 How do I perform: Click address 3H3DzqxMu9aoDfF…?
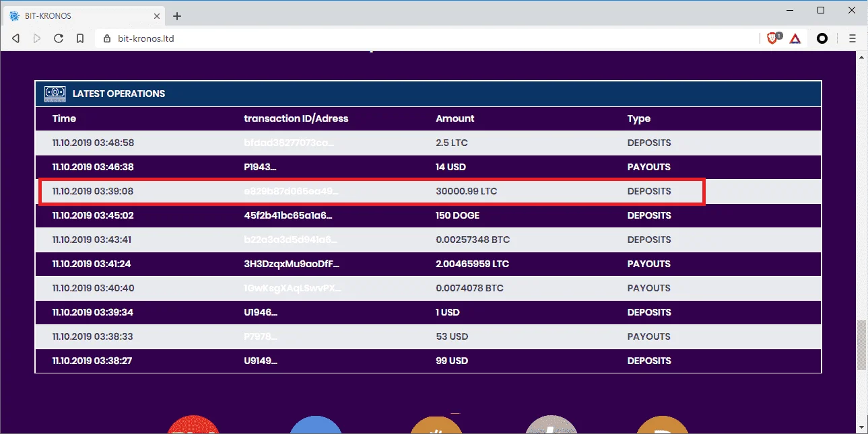pos(292,264)
